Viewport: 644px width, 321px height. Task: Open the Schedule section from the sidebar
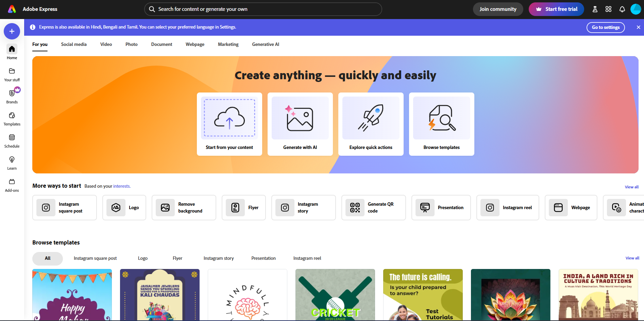point(12,140)
